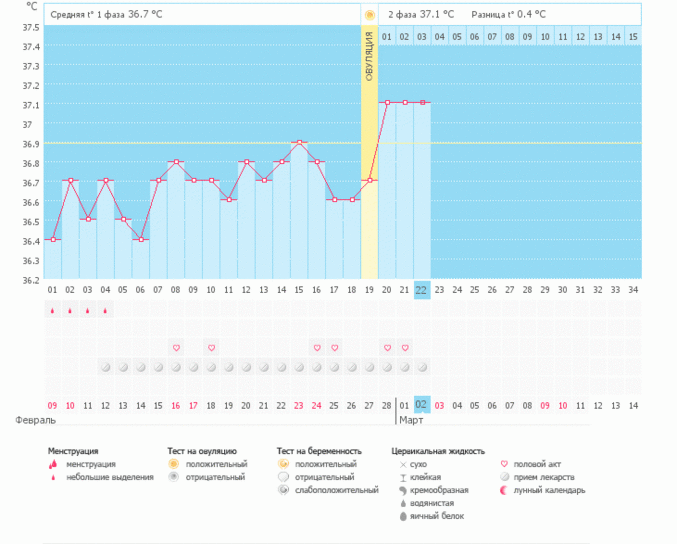
Task: Click the heart icon on cycle day 20
Action: (x=388, y=348)
